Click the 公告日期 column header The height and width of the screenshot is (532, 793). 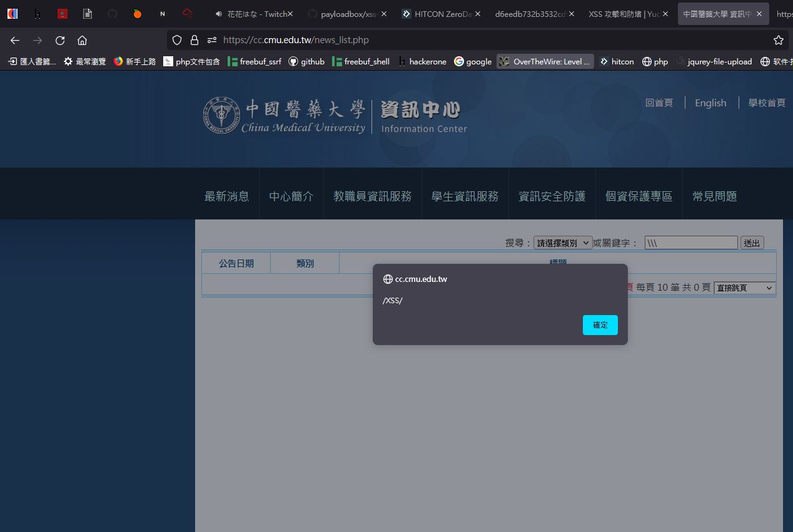coord(236,263)
